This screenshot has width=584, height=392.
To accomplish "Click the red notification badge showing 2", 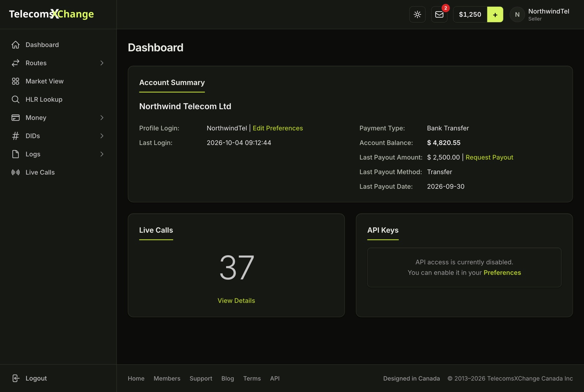I will point(445,8).
